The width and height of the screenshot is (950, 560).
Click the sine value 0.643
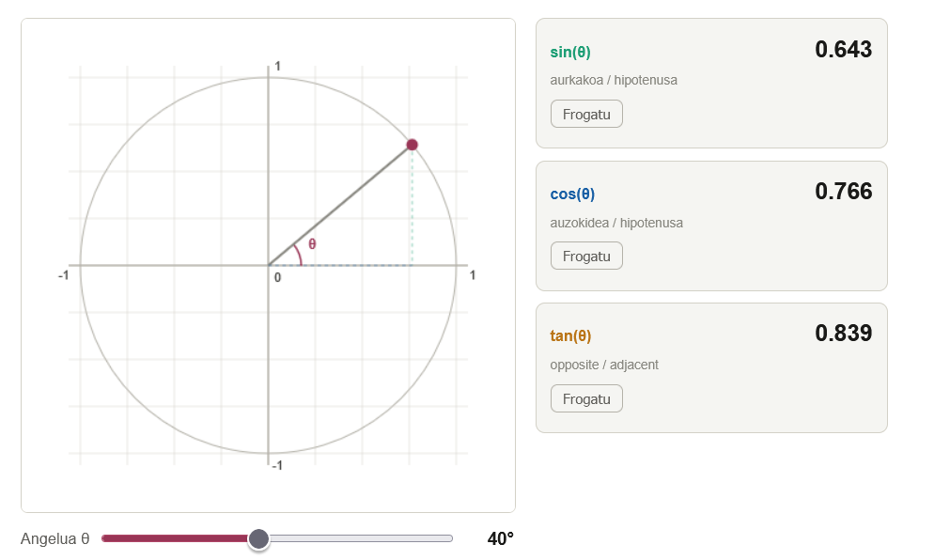click(x=843, y=50)
